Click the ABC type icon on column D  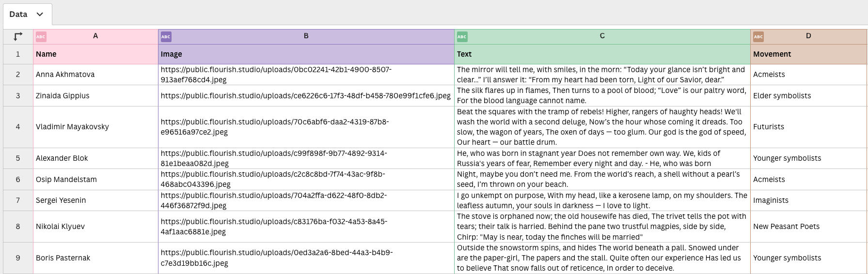[x=758, y=37]
